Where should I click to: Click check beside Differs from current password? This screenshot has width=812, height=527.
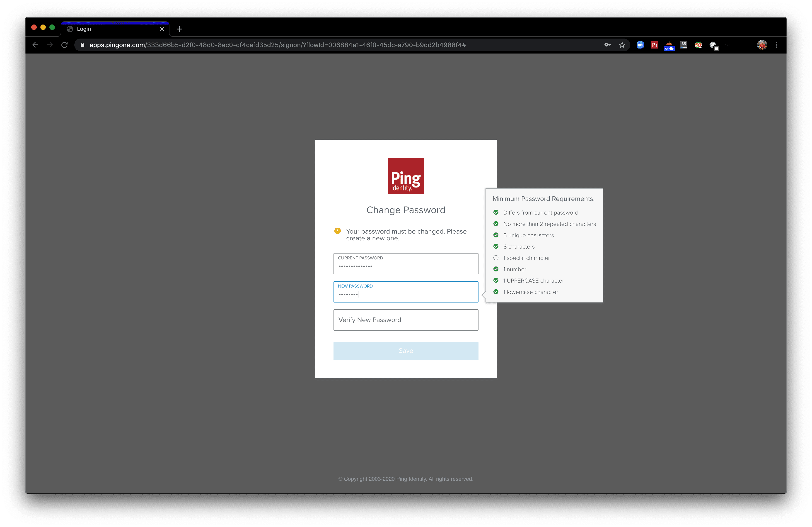pos(496,212)
